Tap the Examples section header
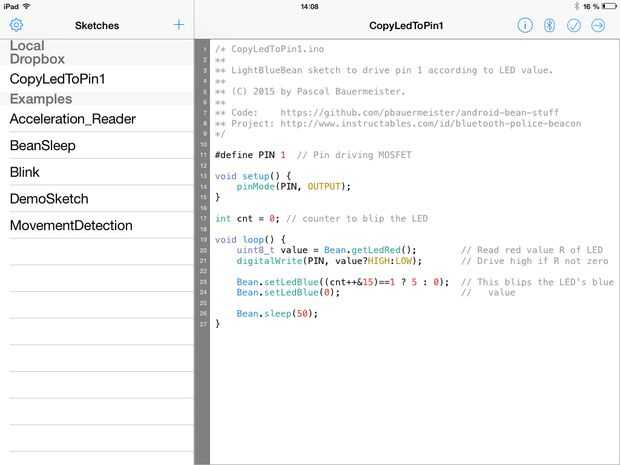This screenshot has width=620, height=465. tap(41, 99)
